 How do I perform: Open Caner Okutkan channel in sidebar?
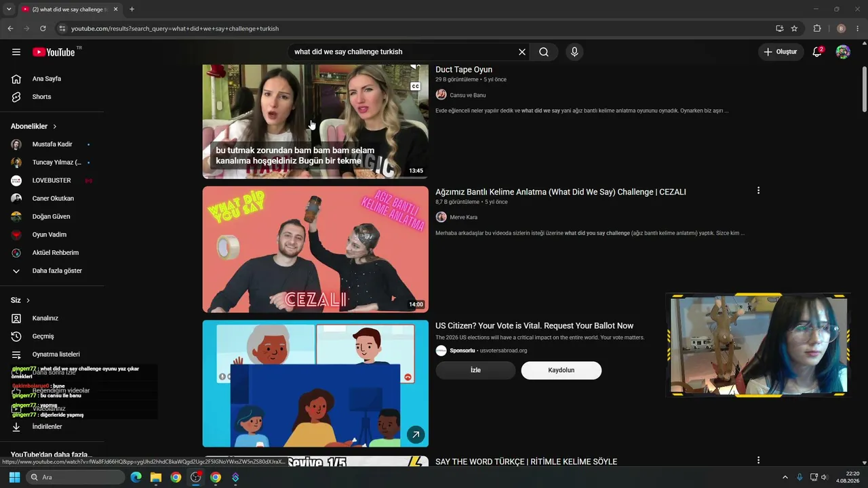click(53, 199)
